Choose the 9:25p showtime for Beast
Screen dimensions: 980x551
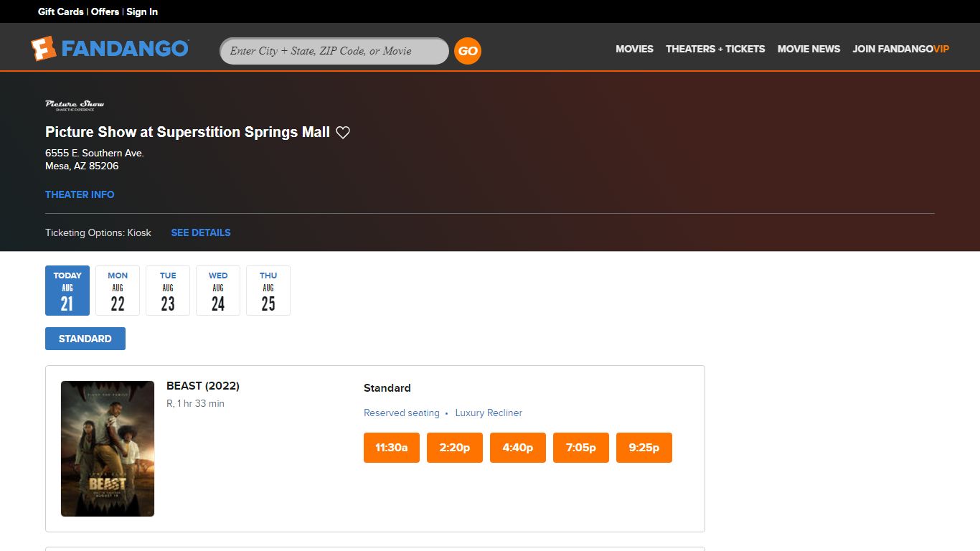pyautogui.click(x=644, y=448)
